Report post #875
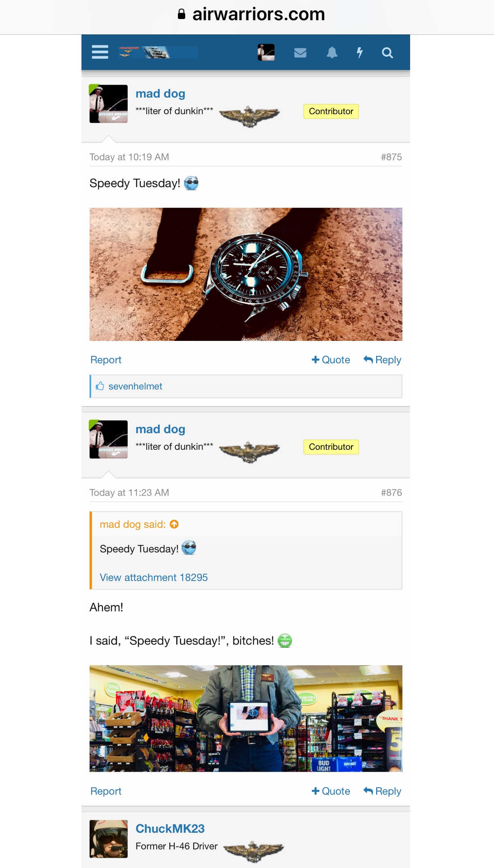 click(106, 360)
